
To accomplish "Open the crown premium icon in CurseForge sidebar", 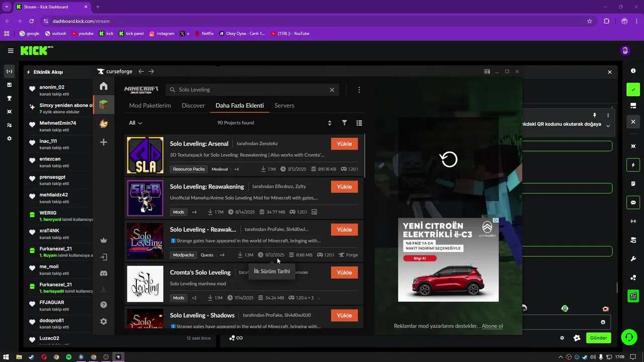I will pyautogui.click(x=104, y=240).
